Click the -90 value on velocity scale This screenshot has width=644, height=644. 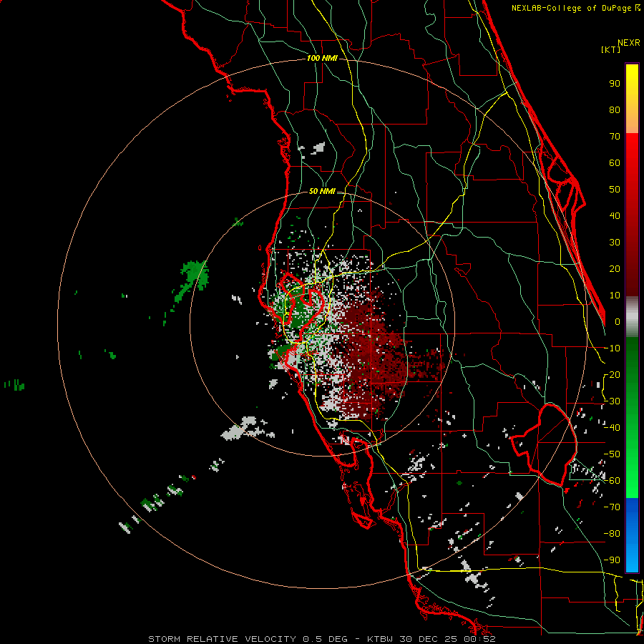(x=612, y=560)
